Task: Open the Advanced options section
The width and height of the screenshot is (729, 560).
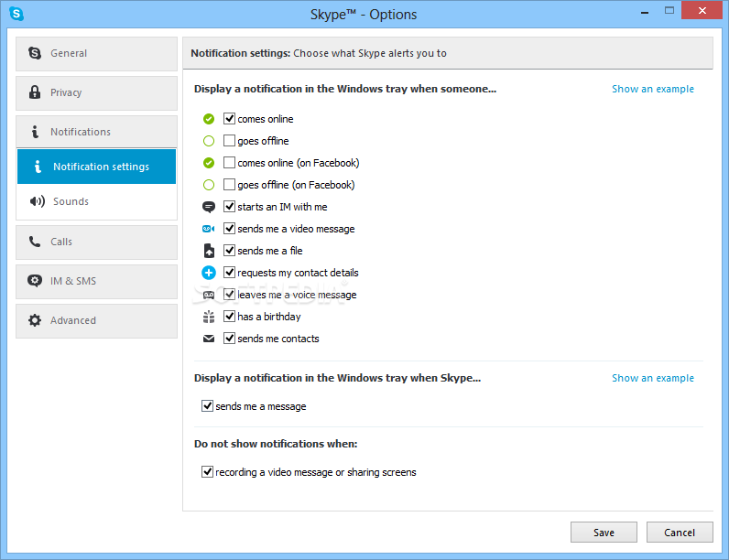Action: pyautogui.click(x=97, y=321)
